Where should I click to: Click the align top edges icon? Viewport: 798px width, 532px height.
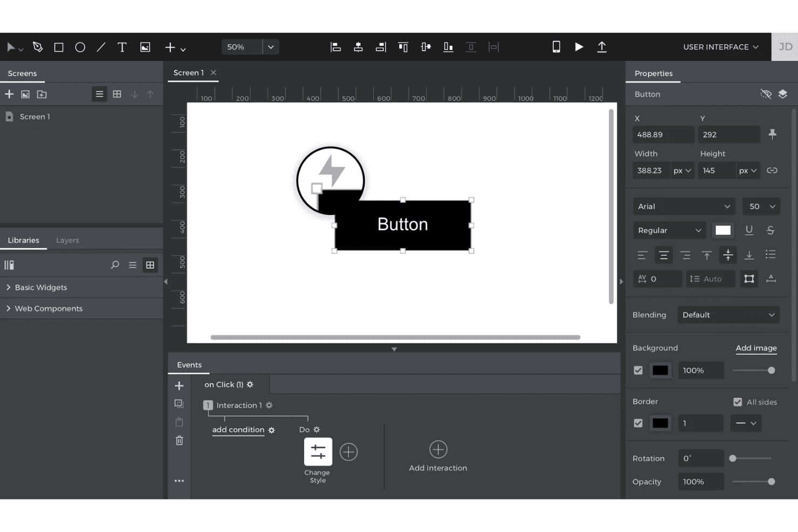coord(403,47)
